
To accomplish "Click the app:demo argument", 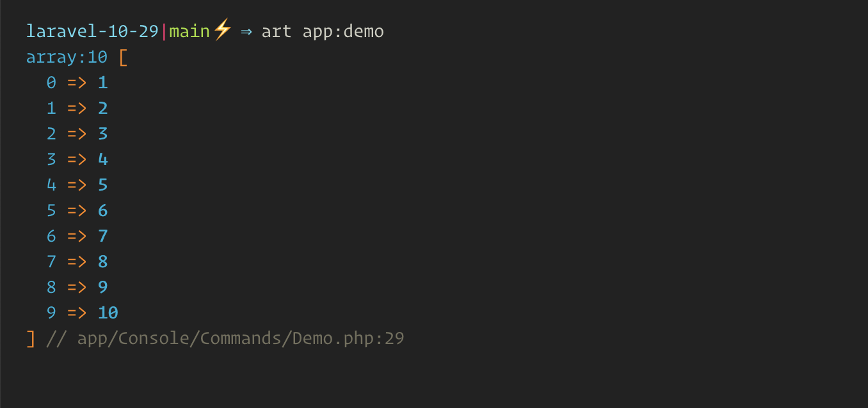I will pyautogui.click(x=343, y=32).
